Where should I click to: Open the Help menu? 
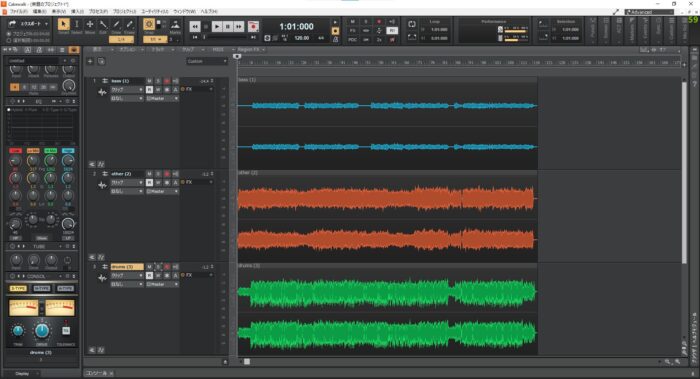pos(208,12)
